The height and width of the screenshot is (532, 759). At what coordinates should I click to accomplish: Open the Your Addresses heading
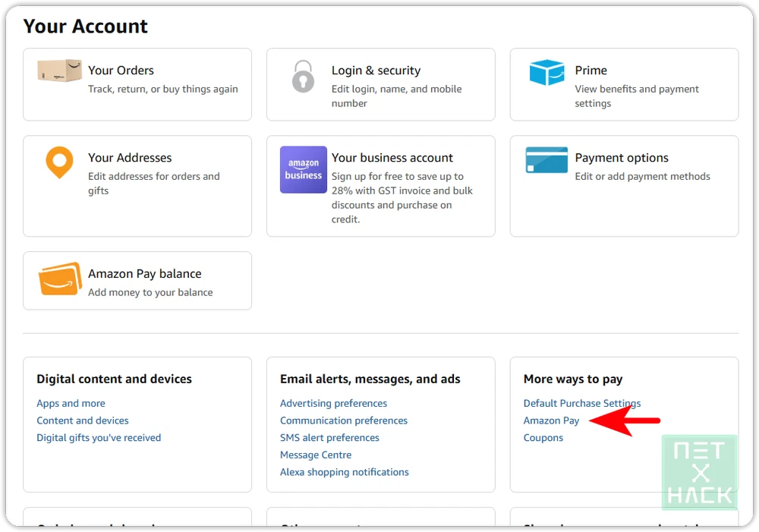coord(130,158)
